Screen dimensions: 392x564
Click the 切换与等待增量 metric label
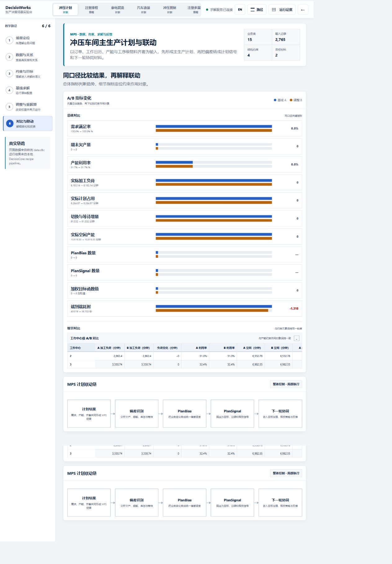pos(85,217)
